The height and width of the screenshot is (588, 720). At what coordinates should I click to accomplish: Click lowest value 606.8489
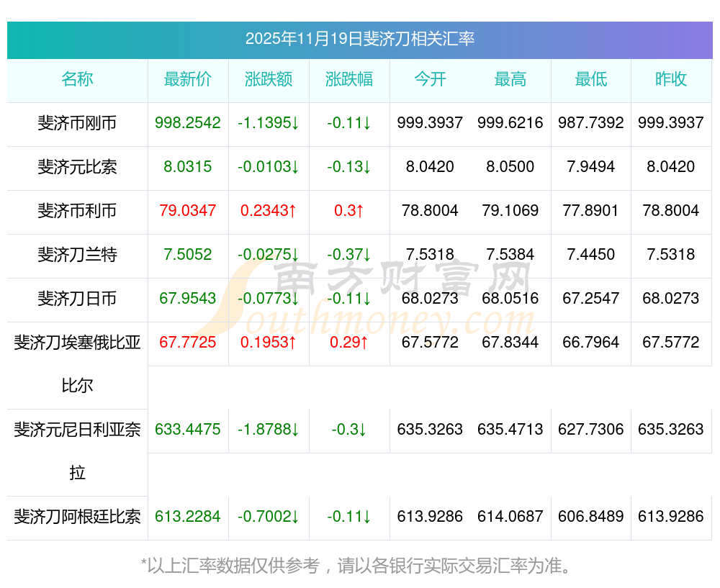[591, 517]
